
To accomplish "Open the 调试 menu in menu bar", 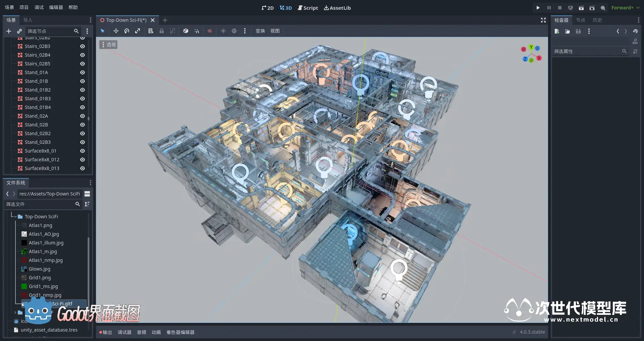I will (39, 7).
